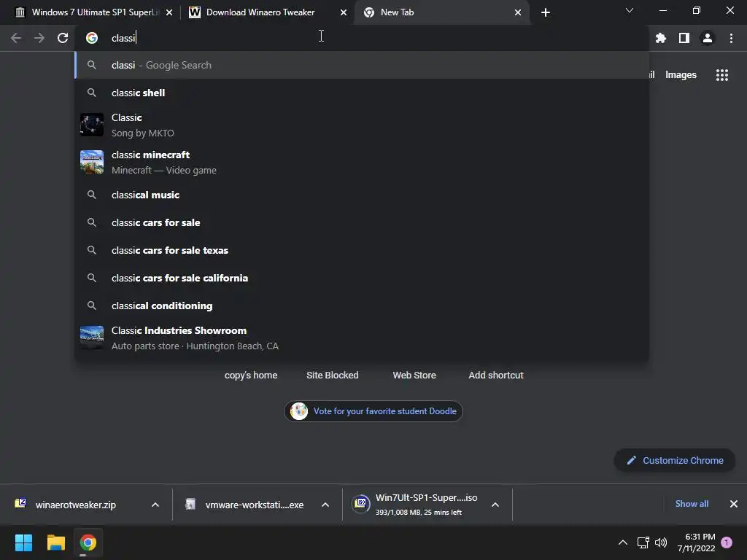Close the downloads bar
The image size is (747, 560).
tap(734, 504)
